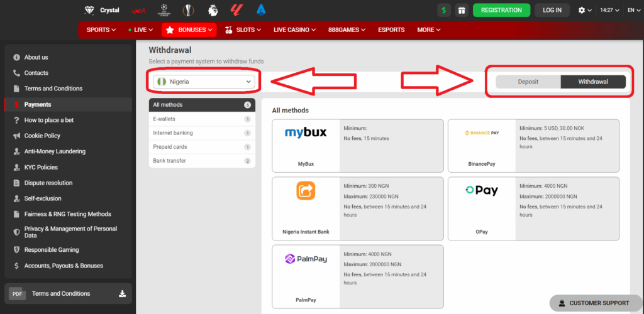
Task: Choose the Nigeria Instant Bank orange icon
Action: tap(306, 191)
